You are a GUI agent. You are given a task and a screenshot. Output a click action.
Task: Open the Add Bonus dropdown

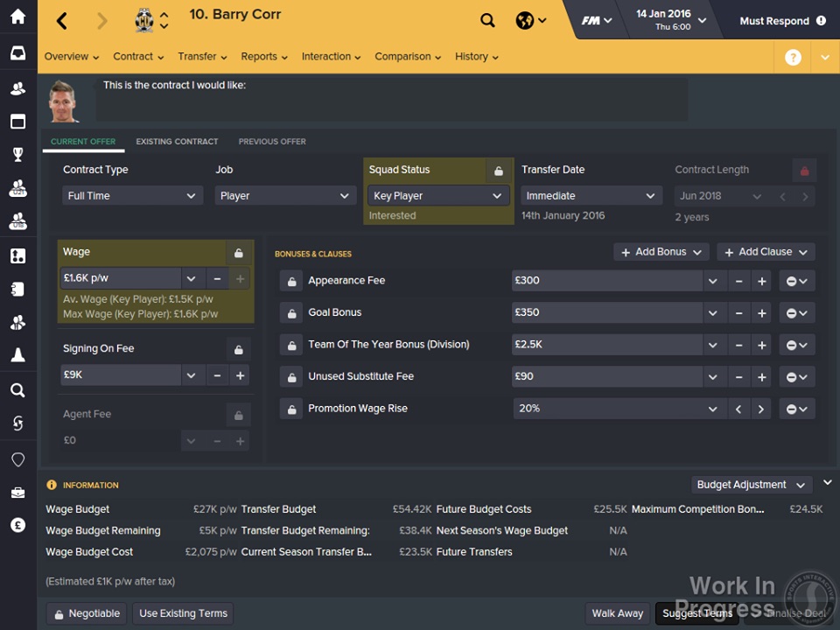(x=661, y=252)
